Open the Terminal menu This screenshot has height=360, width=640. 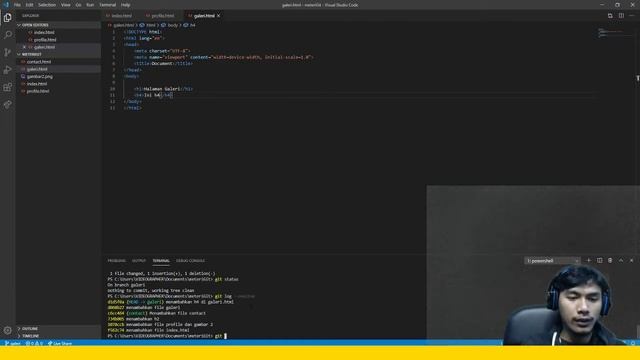(108, 5)
